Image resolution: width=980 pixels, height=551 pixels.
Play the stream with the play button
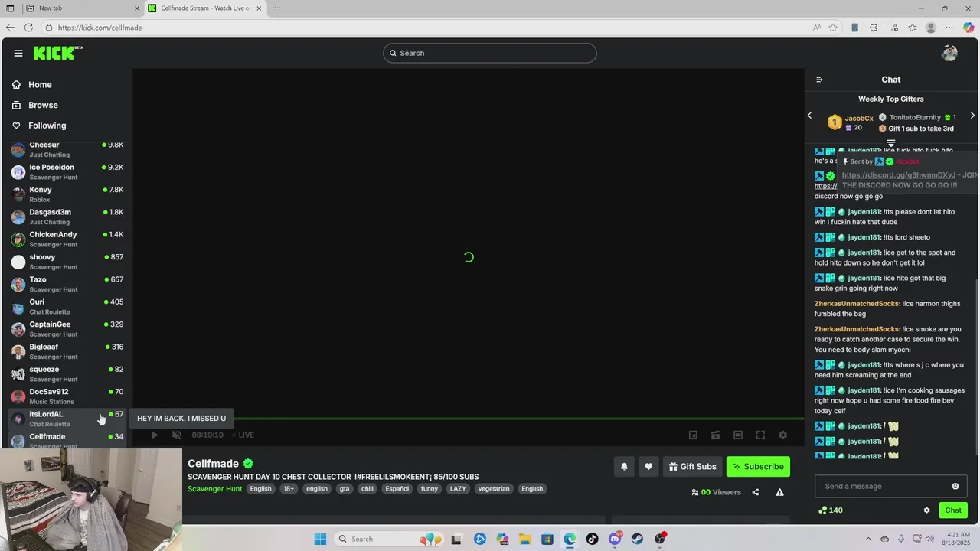154,435
